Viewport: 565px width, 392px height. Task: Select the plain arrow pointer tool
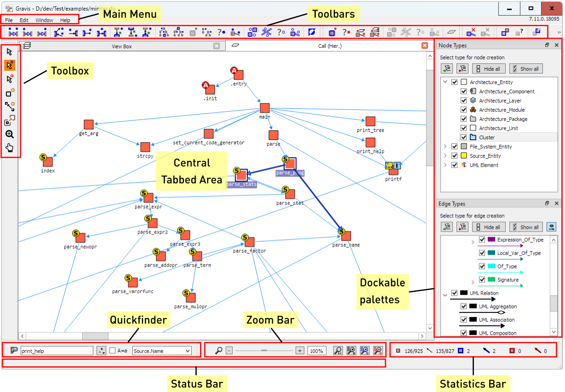pos(10,51)
